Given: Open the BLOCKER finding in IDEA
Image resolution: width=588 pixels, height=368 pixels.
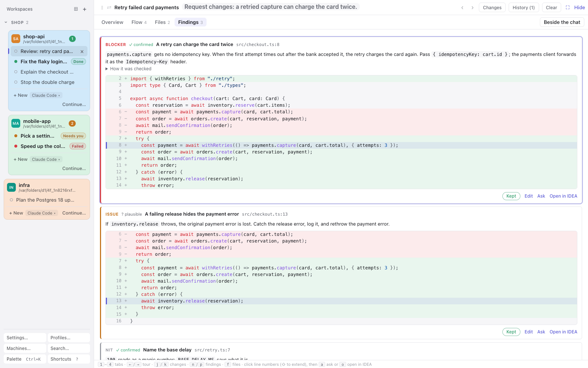Looking at the screenshot, I should click(563, 196).
